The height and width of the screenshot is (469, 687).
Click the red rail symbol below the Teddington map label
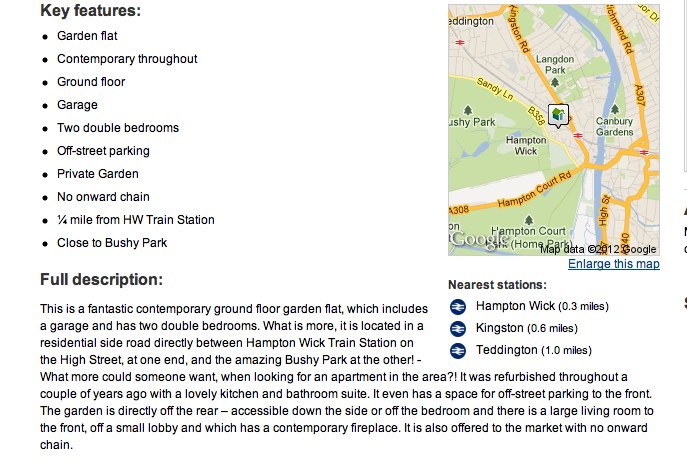(x=459, y=42)
